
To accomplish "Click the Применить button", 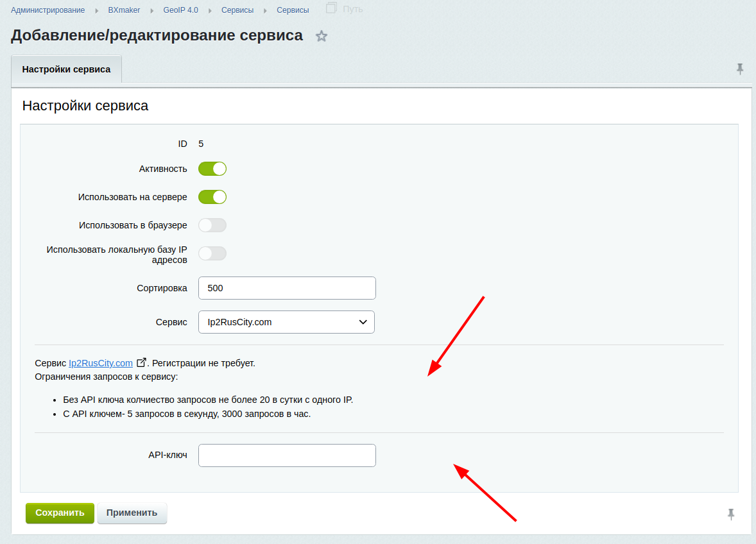I will pyautogui.click(x=132, y=513).
